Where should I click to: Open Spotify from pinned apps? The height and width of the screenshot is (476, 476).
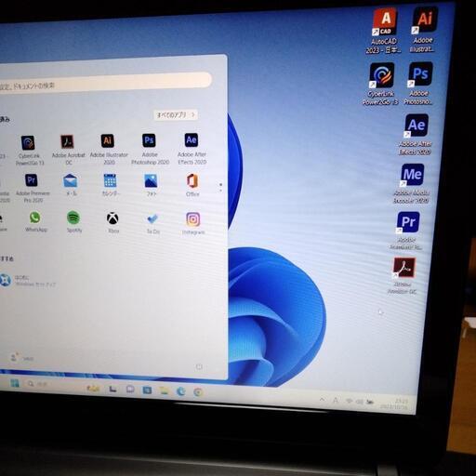tap(74, 221)
